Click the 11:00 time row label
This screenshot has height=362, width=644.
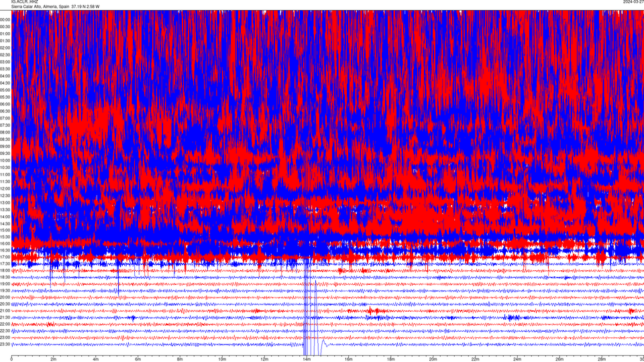tap(5, 174)
